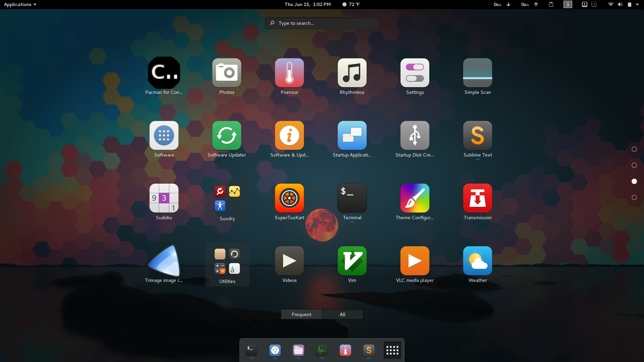Open the Vim editor

click(352, 261)
